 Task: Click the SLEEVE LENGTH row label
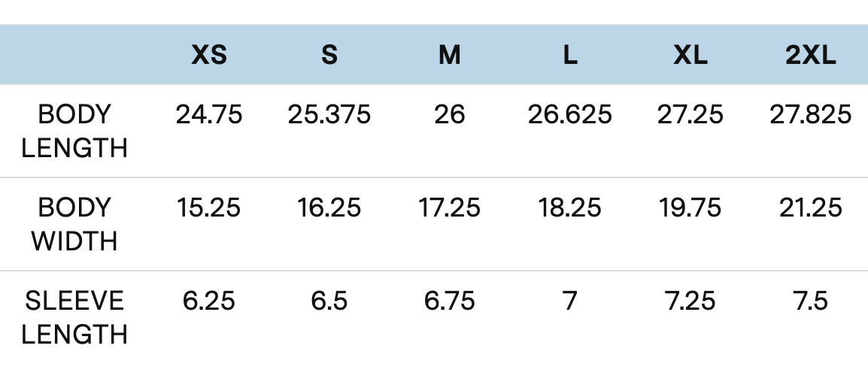click(x=74, y=317)
